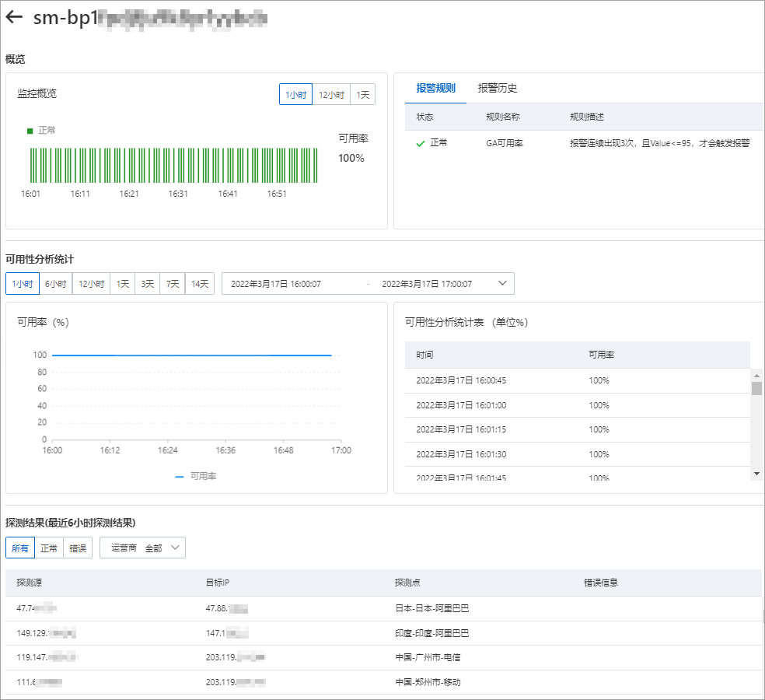Click the green 正常 legend marker
The width and height of the screenshot is (765, 700).
click(30, 131)
